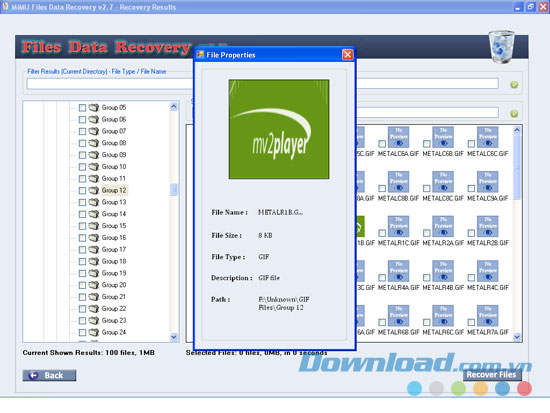Open preview icon for METALR4B.GIF
This screenshot has width=550, height=413.
tap(443, 271)
